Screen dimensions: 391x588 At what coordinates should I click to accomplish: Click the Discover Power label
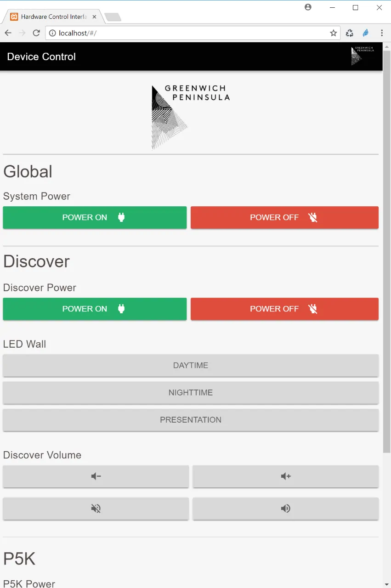click(x=40, y=288)
